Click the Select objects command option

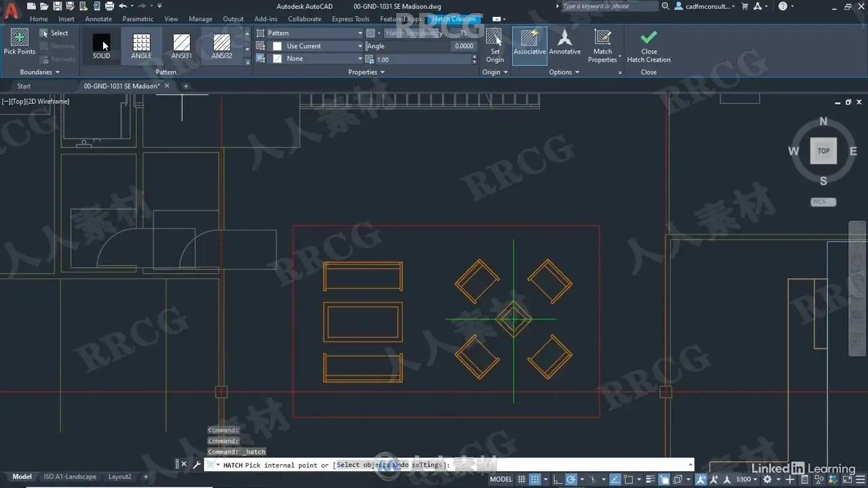[363, 465]
